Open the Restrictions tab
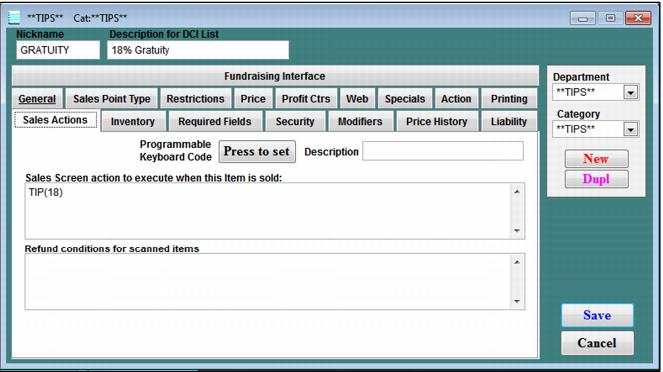Screen dimensions: 663x372 195,99
